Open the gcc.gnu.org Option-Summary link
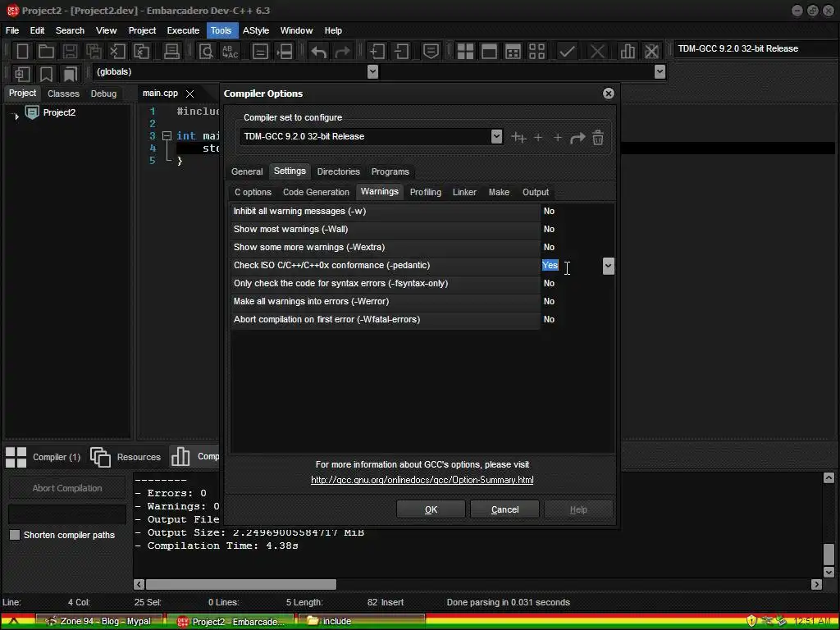The height and width of the screenshot is (630, 840). tap(422, 480)
